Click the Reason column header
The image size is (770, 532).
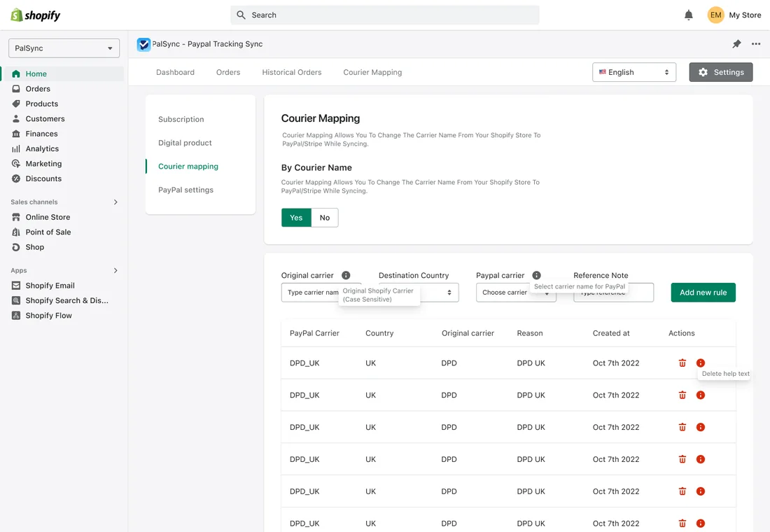click(x=530, y=333)
